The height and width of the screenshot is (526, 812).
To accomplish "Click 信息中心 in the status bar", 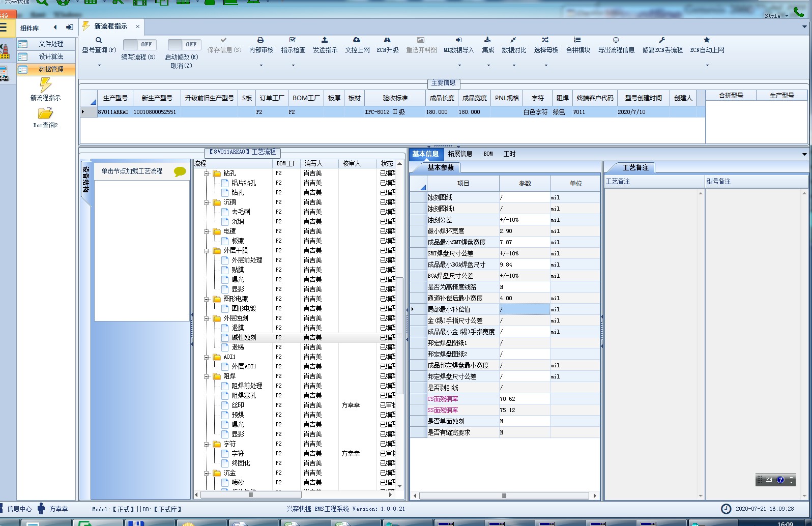I will point(19,509).
